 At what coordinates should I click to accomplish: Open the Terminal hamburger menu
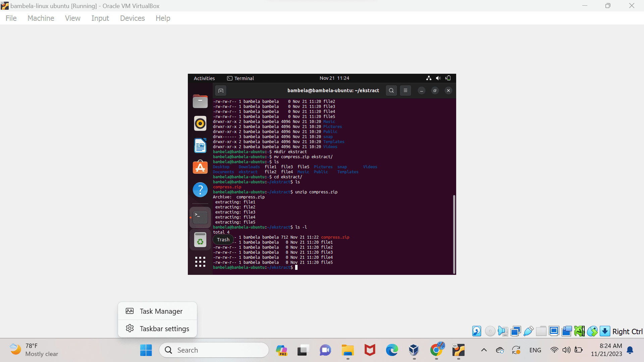(406, 90)
